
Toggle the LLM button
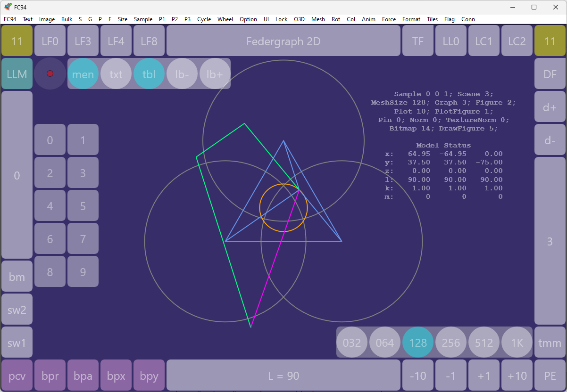point(17,73)
